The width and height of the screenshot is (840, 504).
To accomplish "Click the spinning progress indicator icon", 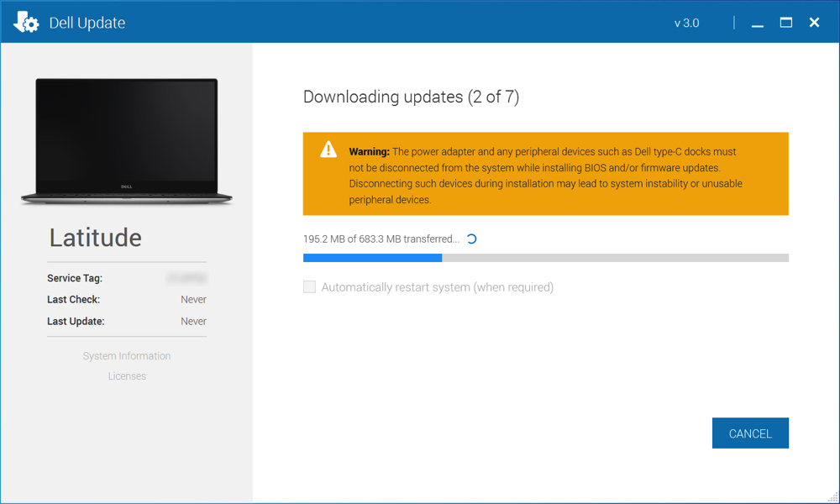I will pos(471,239).
